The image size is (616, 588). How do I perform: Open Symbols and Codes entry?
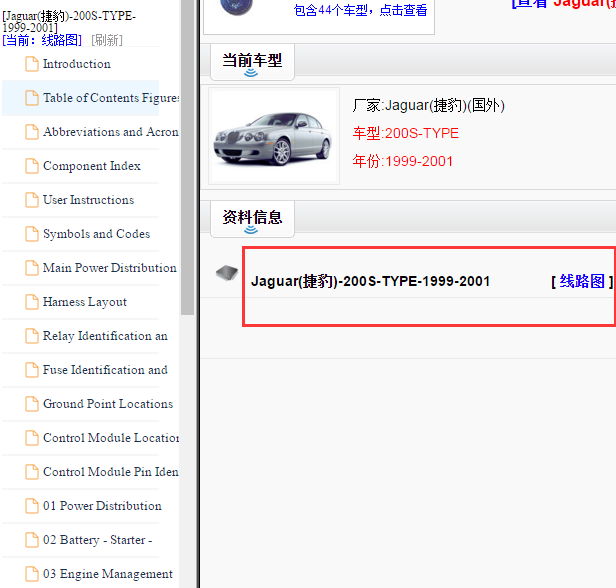pyautogui.click(x=96, y=234)
